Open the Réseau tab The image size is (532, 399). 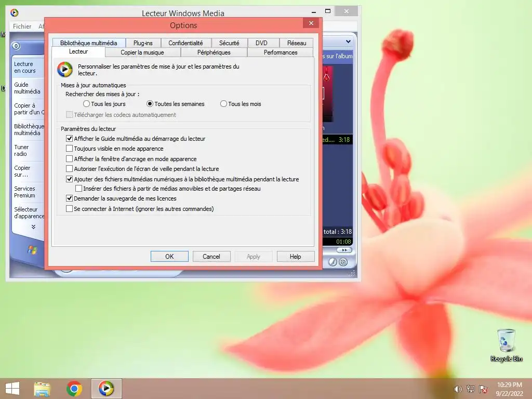297,43
